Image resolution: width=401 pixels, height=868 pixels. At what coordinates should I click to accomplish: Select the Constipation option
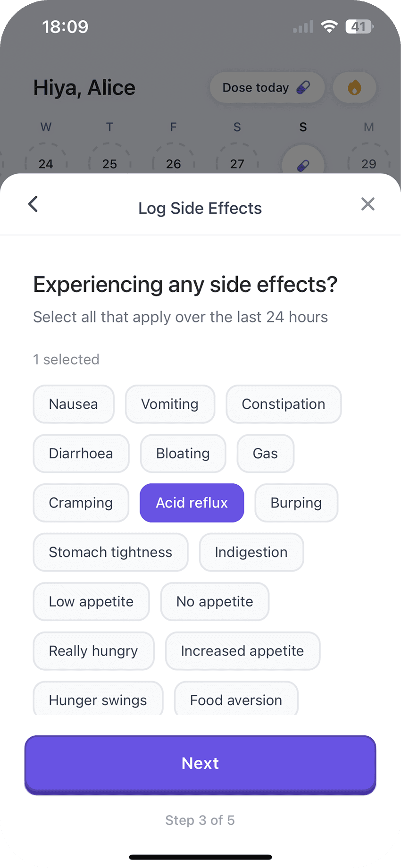point(284,404)
